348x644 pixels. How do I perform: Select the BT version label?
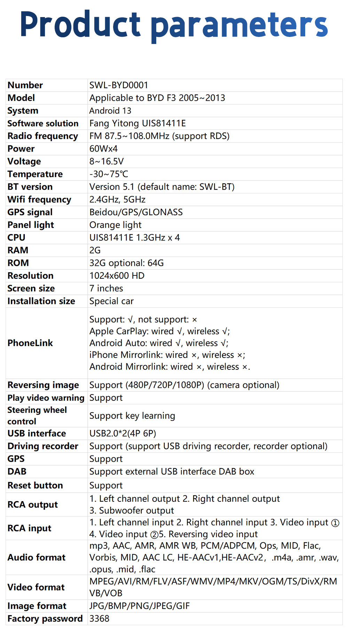30,187
